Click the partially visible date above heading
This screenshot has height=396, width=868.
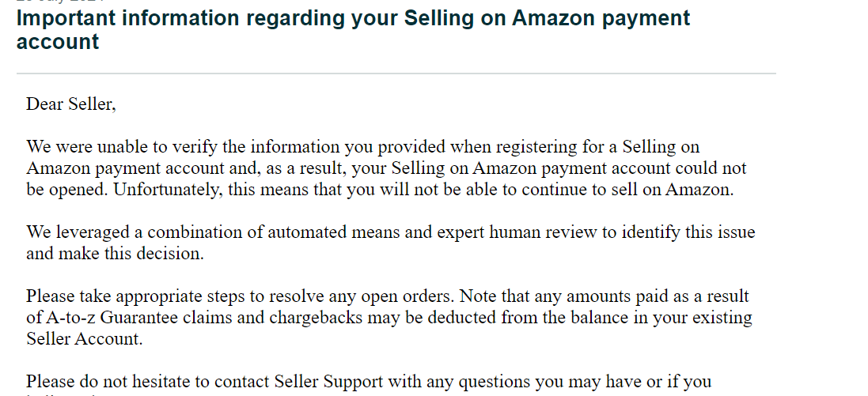[x=61, y=2]
